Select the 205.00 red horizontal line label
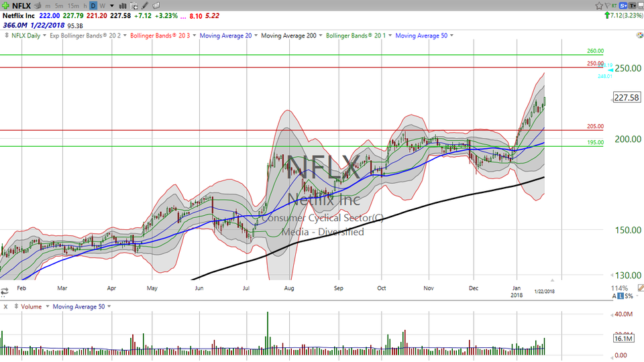The height and width of the screenshot is (362, 644). pos(595,127)
